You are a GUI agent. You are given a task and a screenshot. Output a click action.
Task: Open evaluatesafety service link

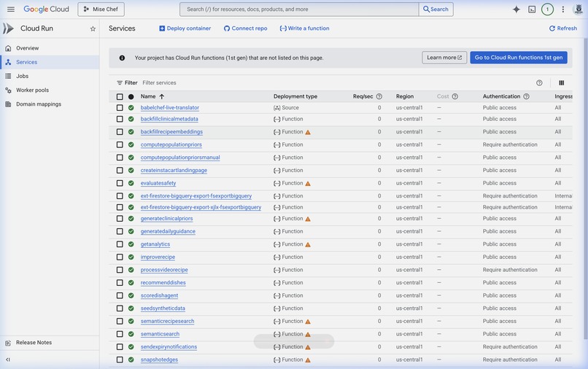(x=158, y=183)
